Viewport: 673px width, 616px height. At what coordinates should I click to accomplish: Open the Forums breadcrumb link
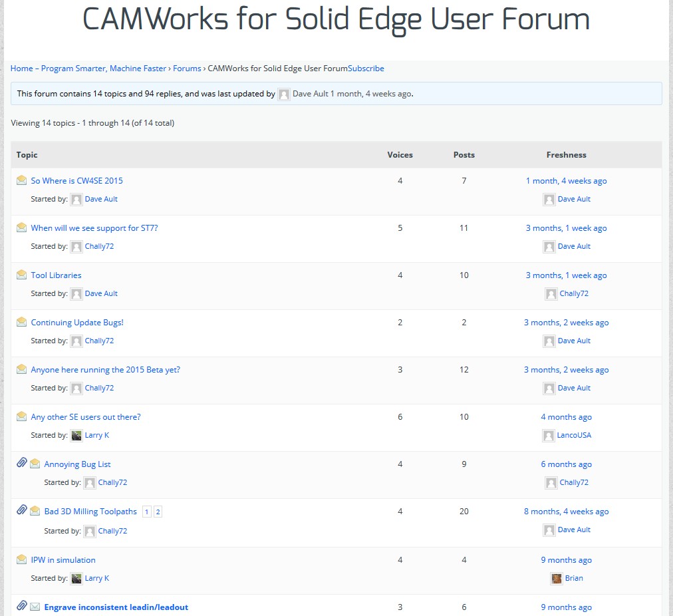coord(187,69)
